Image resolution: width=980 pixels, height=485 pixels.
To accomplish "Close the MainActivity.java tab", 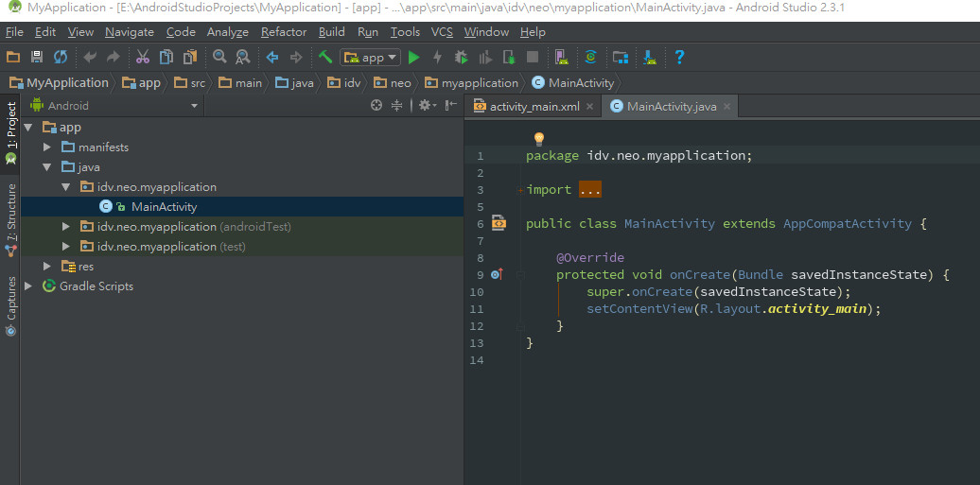I will (x=726, y=107).
